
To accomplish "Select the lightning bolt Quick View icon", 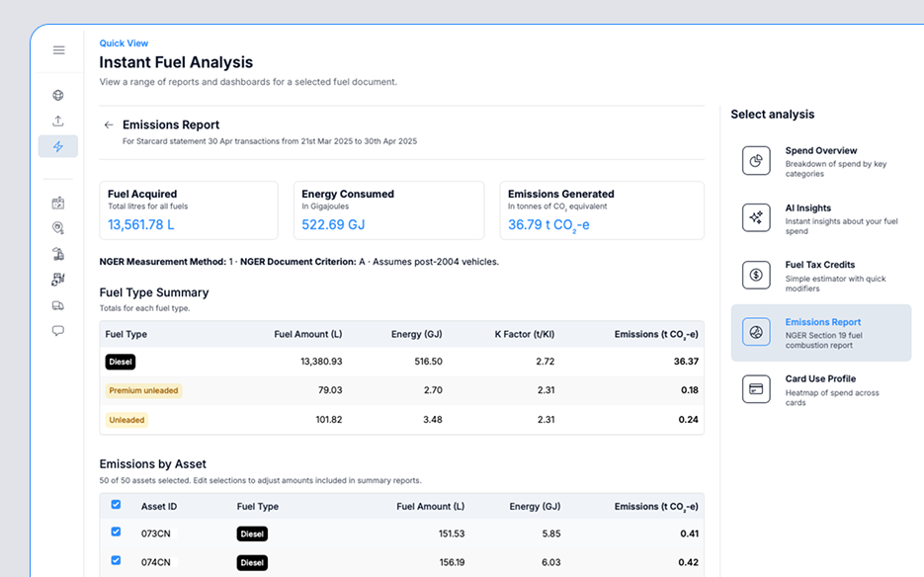I will 58,146.
